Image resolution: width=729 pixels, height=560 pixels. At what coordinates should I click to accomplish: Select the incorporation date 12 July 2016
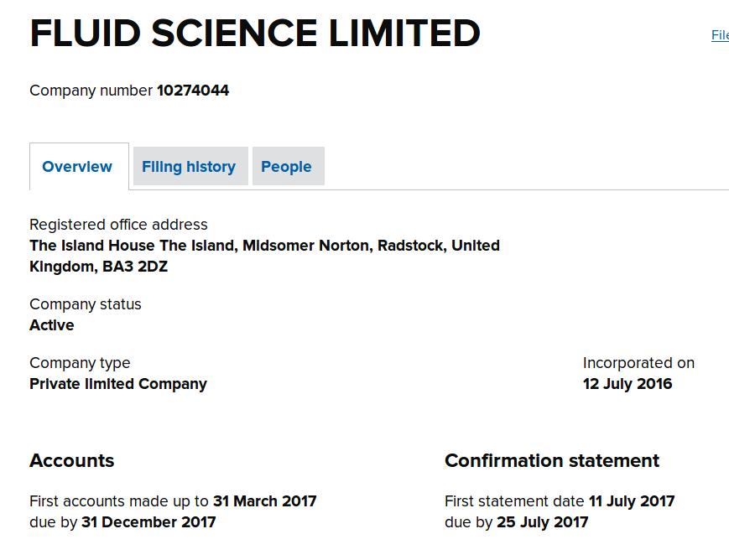[627, 384]
